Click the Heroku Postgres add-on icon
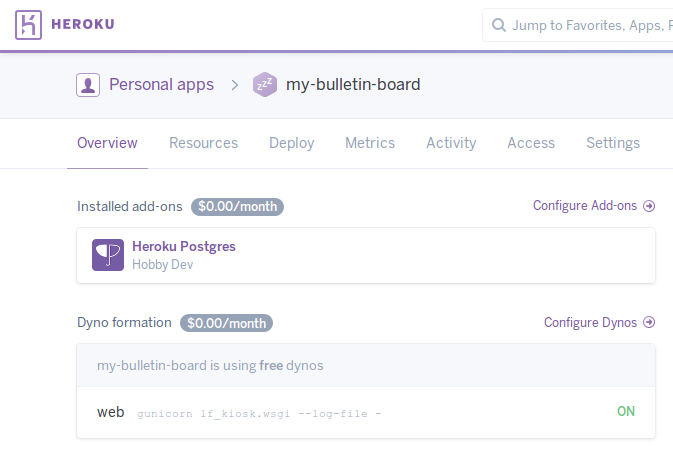Image resolution: width=673 pixels, height=450 pixels. (x=108, y=255)
